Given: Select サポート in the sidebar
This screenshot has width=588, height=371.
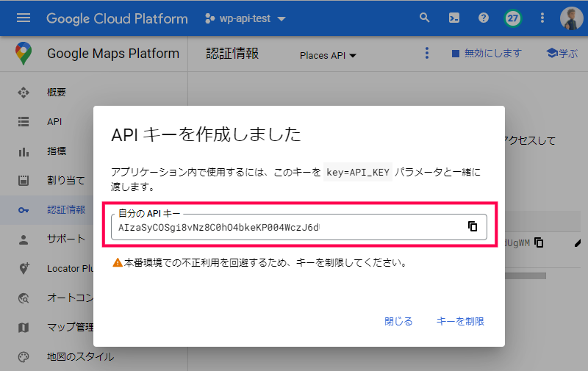Looking at the screenshot, I should (66, 239).
